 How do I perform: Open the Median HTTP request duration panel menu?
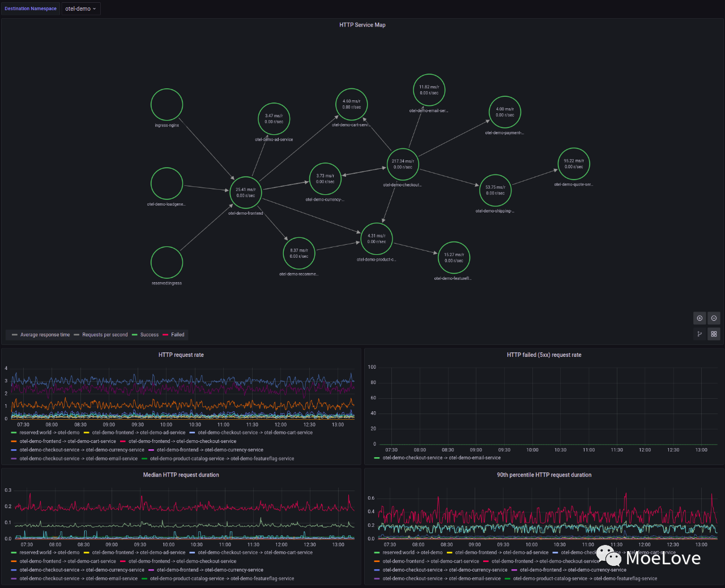181,475
